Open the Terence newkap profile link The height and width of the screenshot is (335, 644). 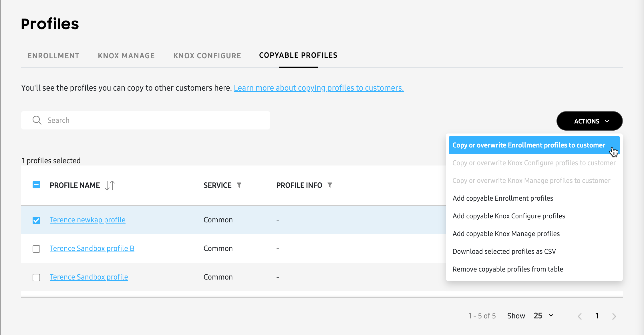pos(88,220)
